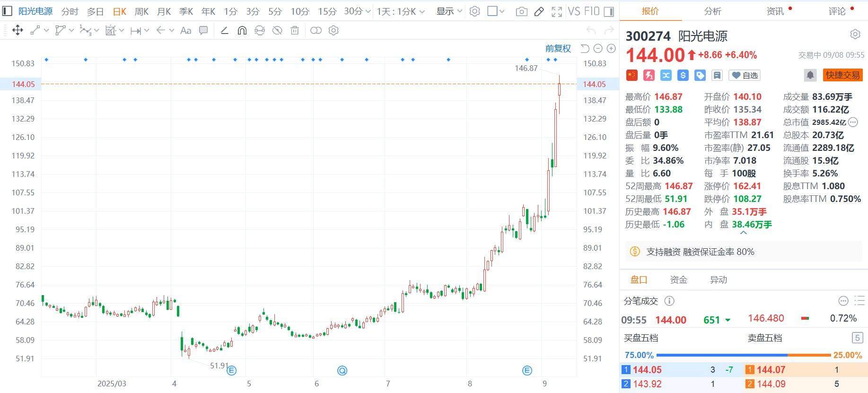Screen dimensions: 868x393
Task: Select the text annotation Aa tool
Action: point(186,31)
